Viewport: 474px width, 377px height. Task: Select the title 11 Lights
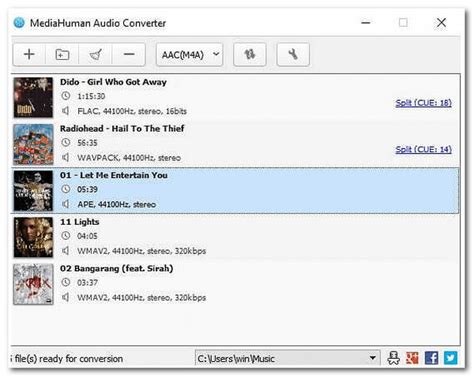click(80, 222)
